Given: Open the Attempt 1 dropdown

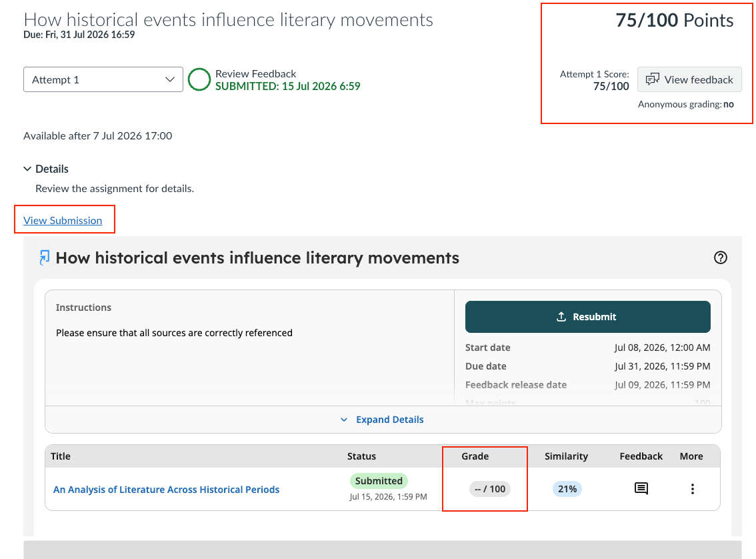Looking at the screenshot, I should coord(103,79).
